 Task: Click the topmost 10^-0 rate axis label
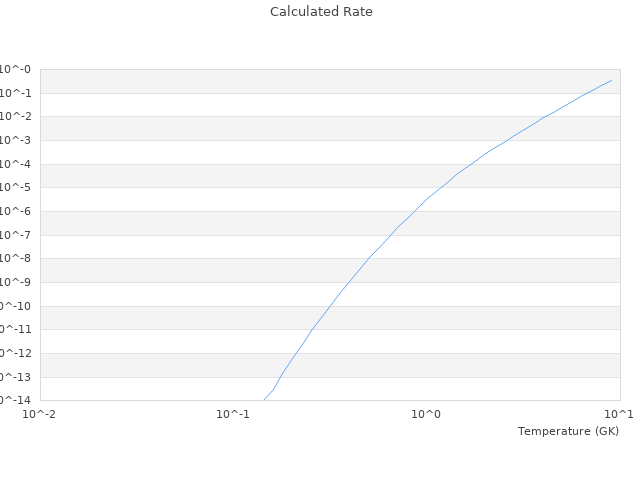(x=16, y=70)
